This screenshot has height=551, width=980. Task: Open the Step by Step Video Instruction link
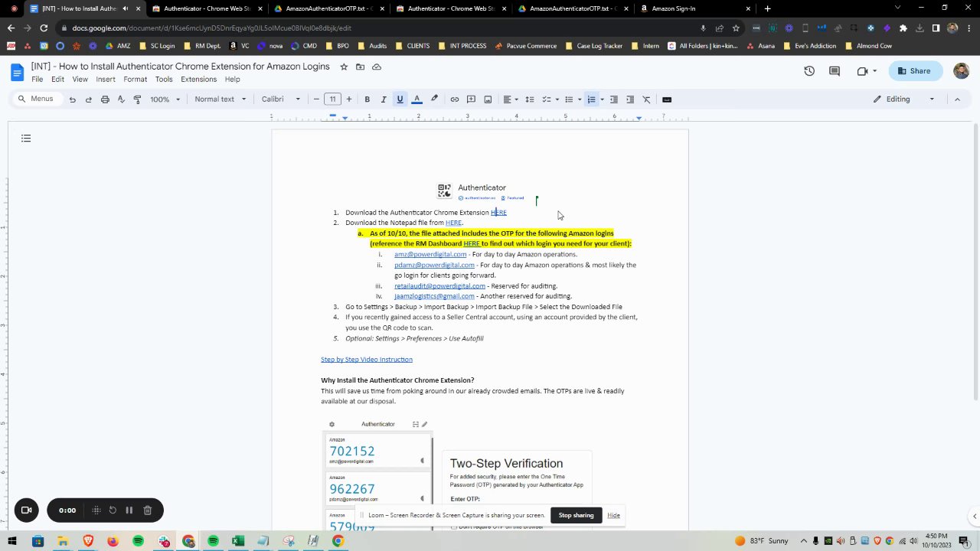tap(367, 360)
